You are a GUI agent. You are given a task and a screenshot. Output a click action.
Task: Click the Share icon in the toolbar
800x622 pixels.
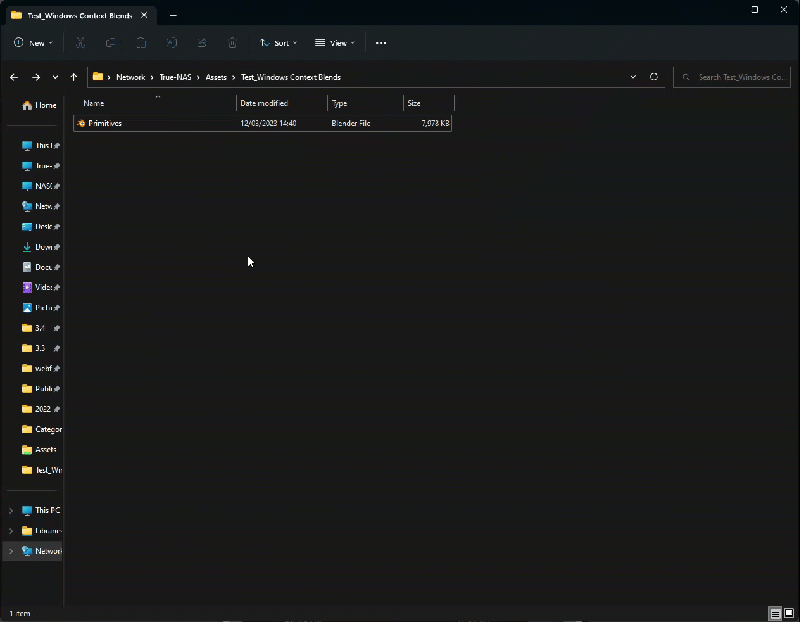point(202,43)
